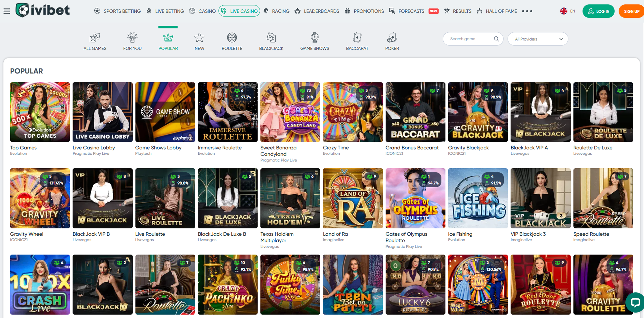
Task: Launch Mega Wheel game
Action: click(x=478, y=284)
